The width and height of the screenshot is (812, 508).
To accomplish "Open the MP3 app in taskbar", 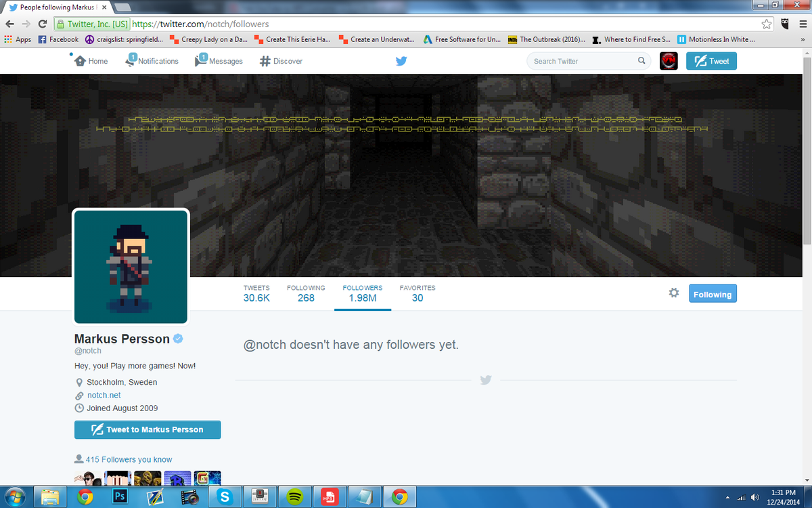I will (330, 496).
